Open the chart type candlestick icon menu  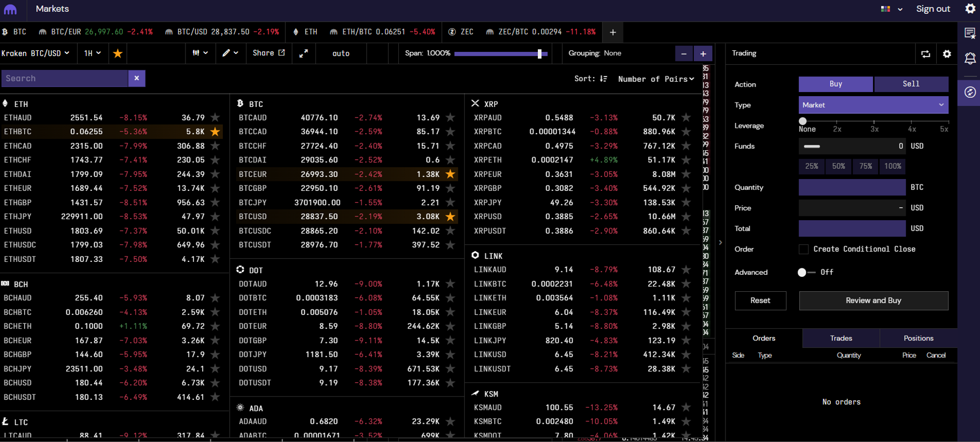[200, 53]
